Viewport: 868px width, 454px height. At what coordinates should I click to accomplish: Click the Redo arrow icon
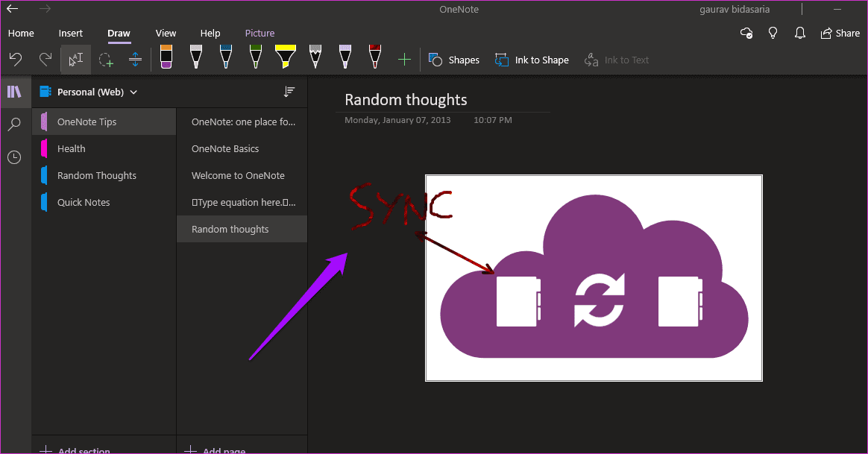tap(45, 59)
